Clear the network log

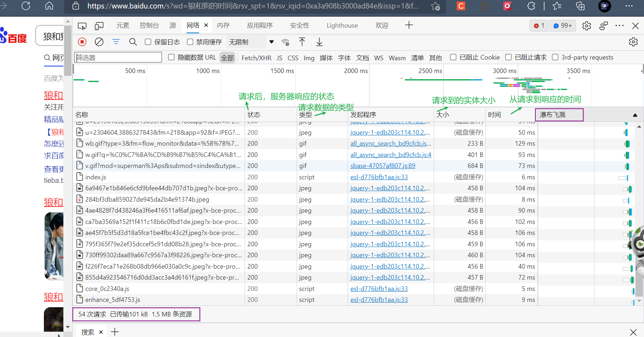pyautogui.click(x=99, y=42)
